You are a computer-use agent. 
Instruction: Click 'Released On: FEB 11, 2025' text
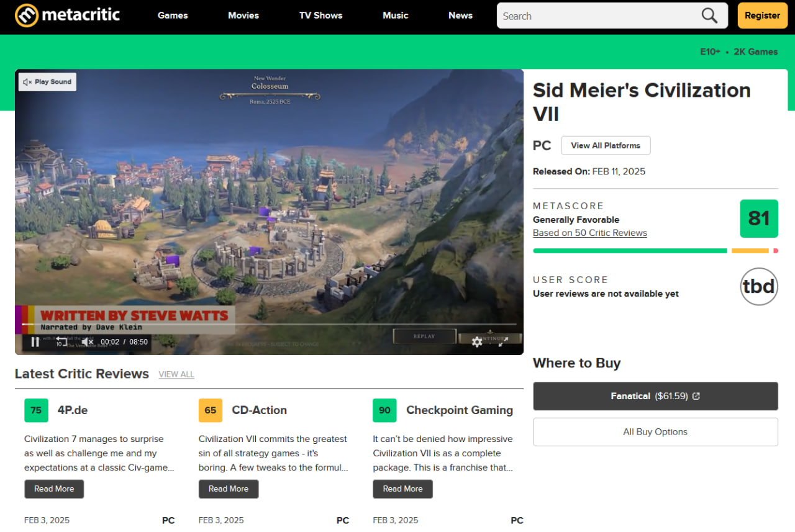pyautogui.click(x=589, y=171)
